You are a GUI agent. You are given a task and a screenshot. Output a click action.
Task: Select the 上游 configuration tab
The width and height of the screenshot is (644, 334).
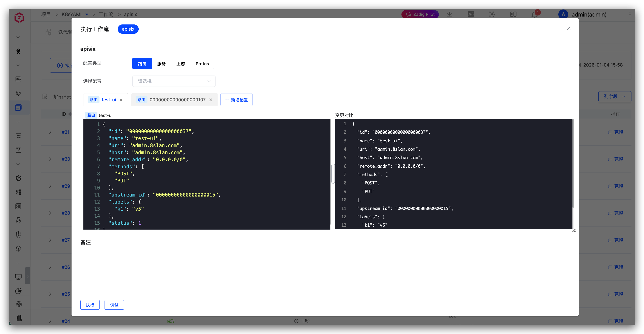pyautogui.click(x=180, y=63)
